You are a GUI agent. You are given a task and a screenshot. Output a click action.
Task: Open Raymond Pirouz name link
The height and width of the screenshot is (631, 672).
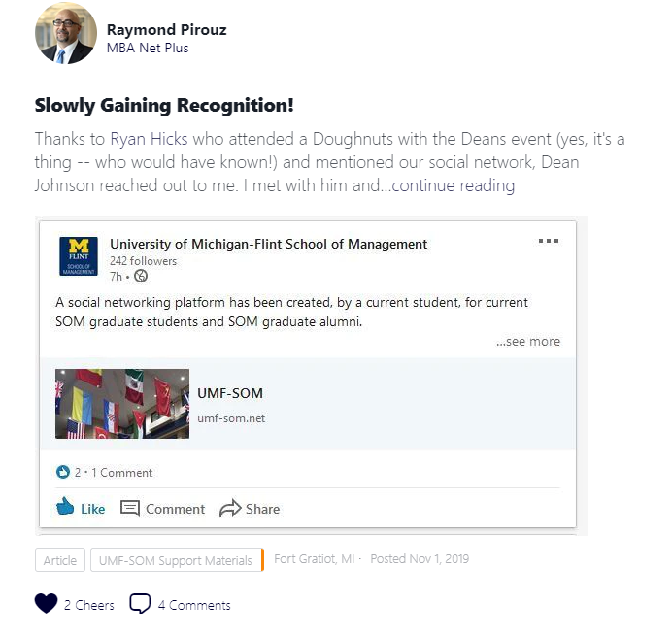(x=166, y=29)
